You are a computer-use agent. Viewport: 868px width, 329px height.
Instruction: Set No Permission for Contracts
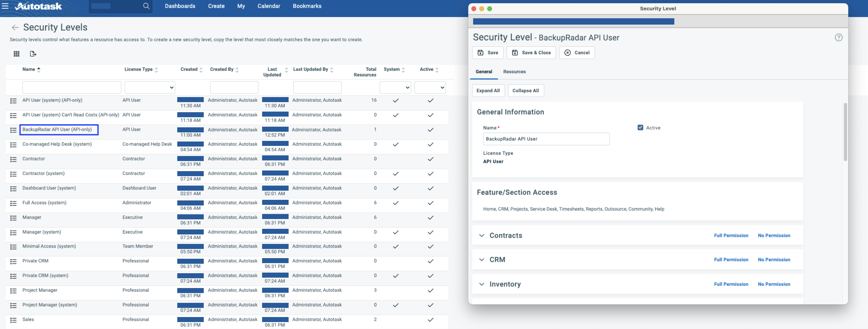[774, 235]
